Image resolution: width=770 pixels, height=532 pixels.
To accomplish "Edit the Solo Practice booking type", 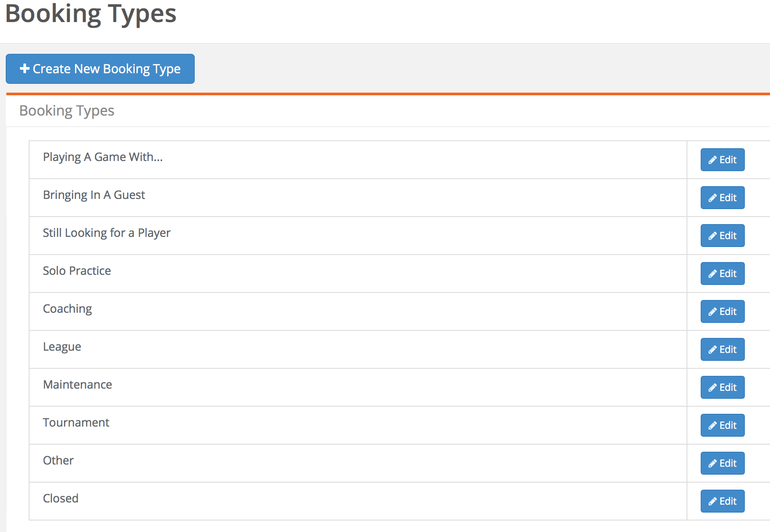I will coord(722,273).
